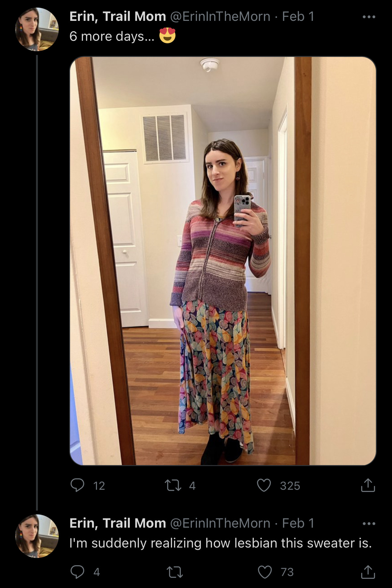
Task: Retweet the "6 more days" tweet
Action: [173, 485]
